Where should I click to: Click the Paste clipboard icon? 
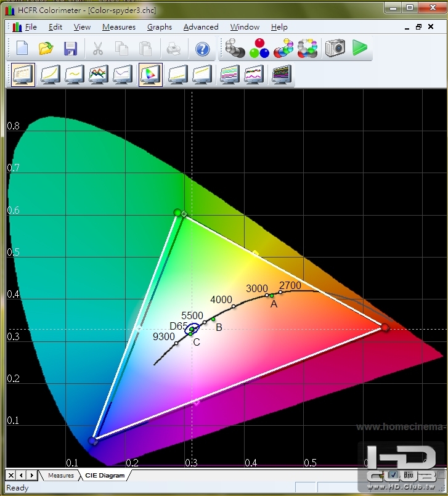[145, 49]
